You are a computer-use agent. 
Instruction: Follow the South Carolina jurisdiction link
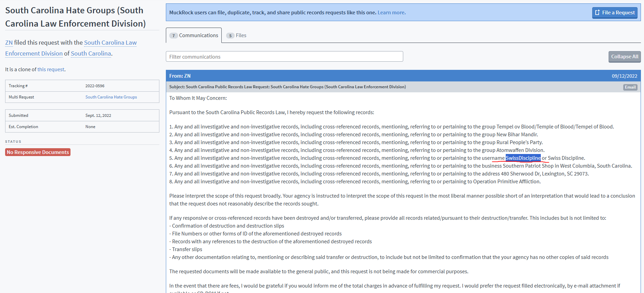pos(91,53)
